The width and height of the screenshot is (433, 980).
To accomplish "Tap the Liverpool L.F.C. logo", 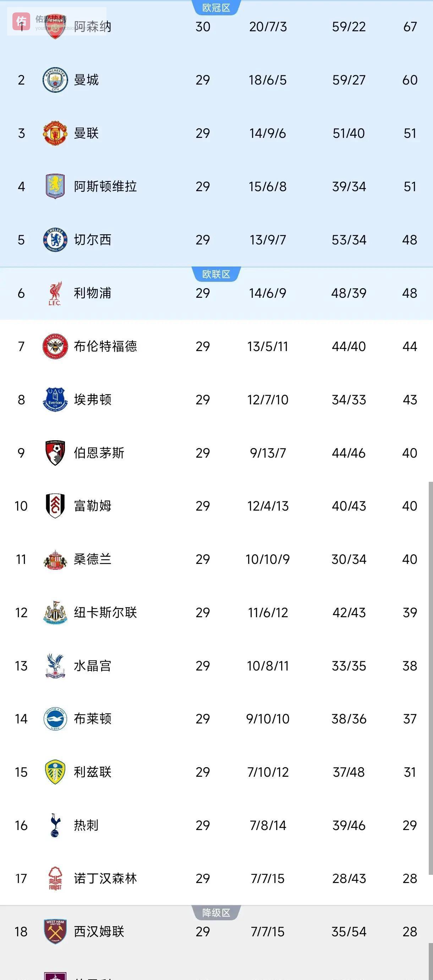I will [x=55, y=293].
